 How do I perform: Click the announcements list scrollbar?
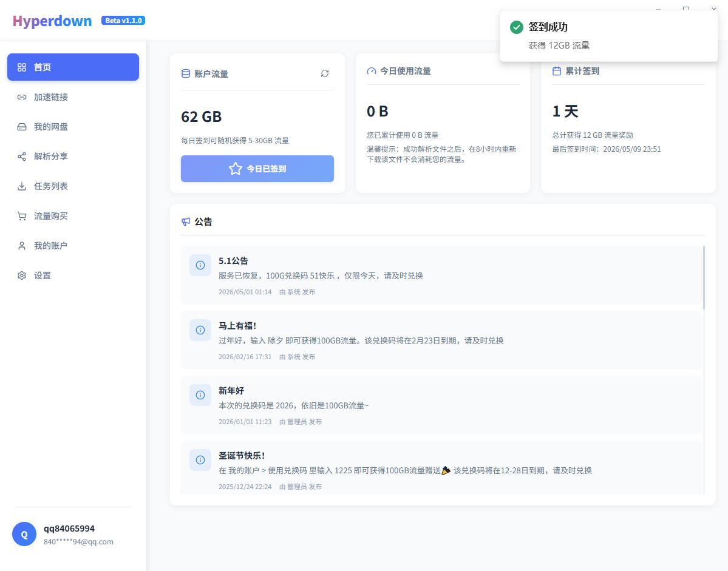pyautogui.click(x=704, y=277)
